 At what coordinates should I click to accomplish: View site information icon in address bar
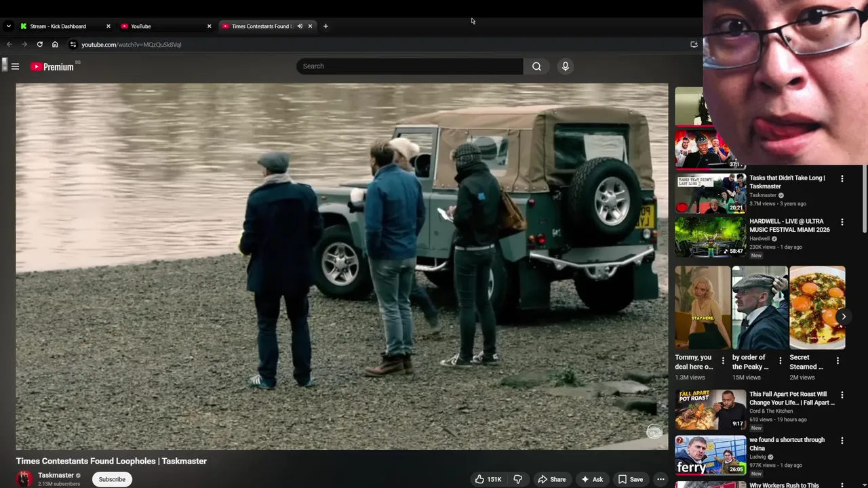[73, 44]
